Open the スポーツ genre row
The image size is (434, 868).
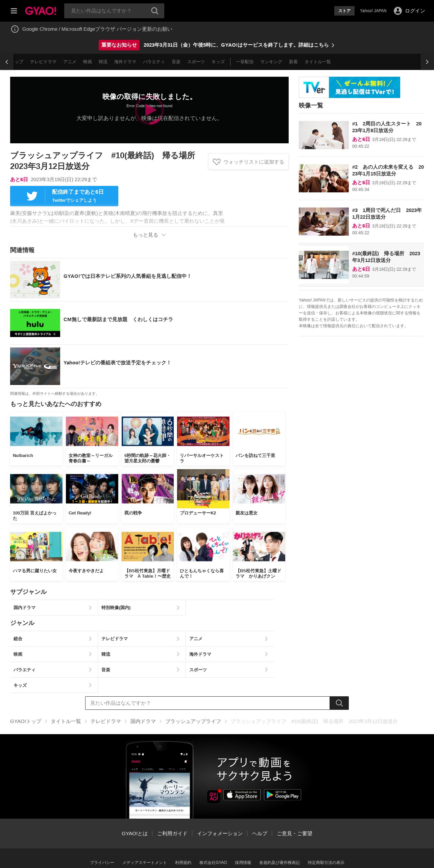click(230, 670)
